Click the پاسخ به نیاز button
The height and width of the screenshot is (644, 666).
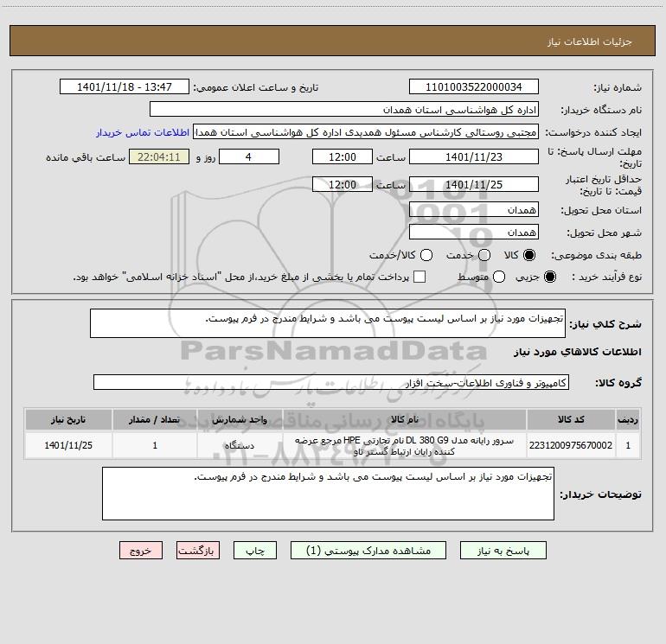pos(503,551)
